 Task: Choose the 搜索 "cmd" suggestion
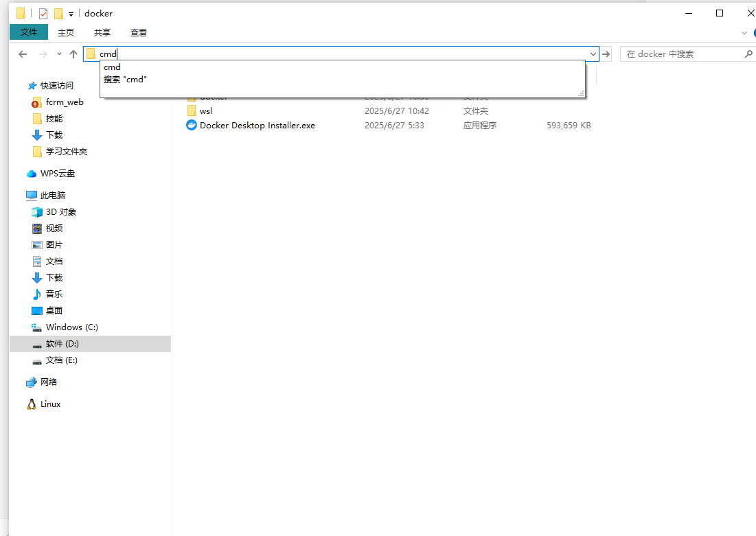click(343, 80)
